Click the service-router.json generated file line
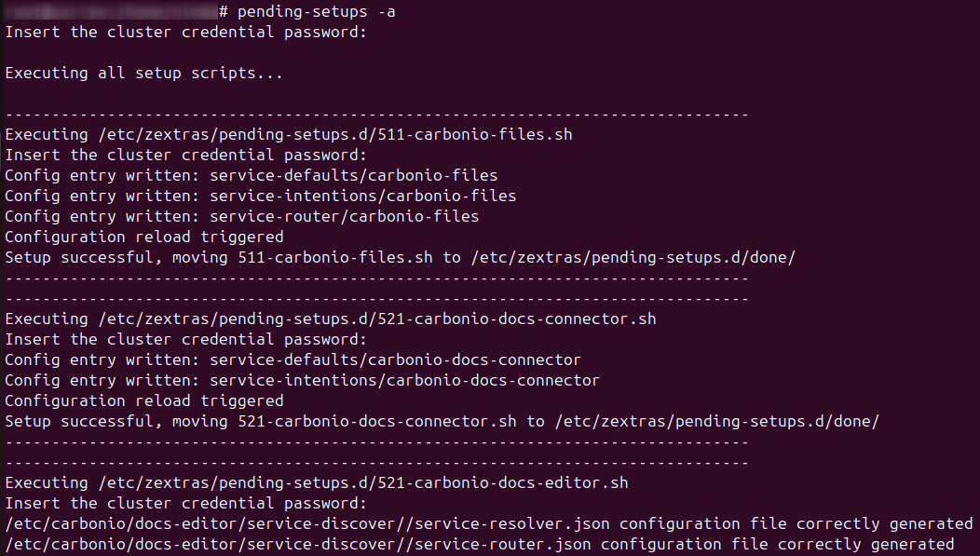This screenshot has width=980, height=556. 479,544
